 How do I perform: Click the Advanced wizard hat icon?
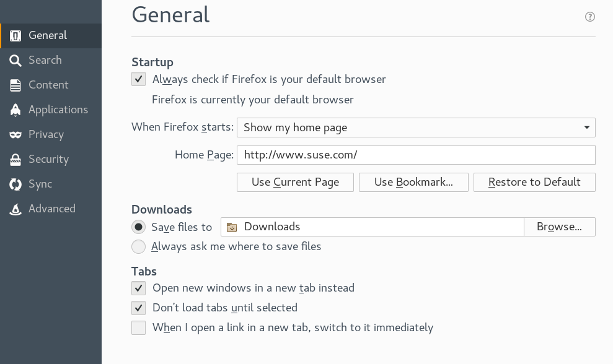coord(15,209)
